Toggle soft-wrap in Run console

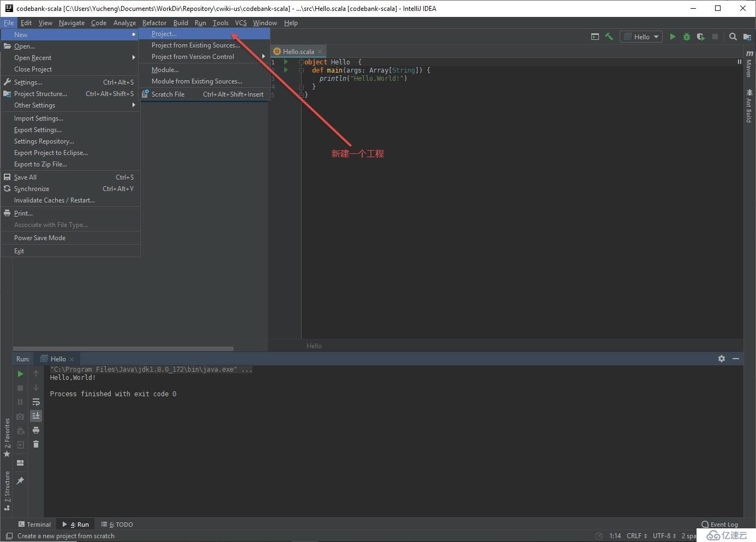pyautogui.click(x=36, y=402)
